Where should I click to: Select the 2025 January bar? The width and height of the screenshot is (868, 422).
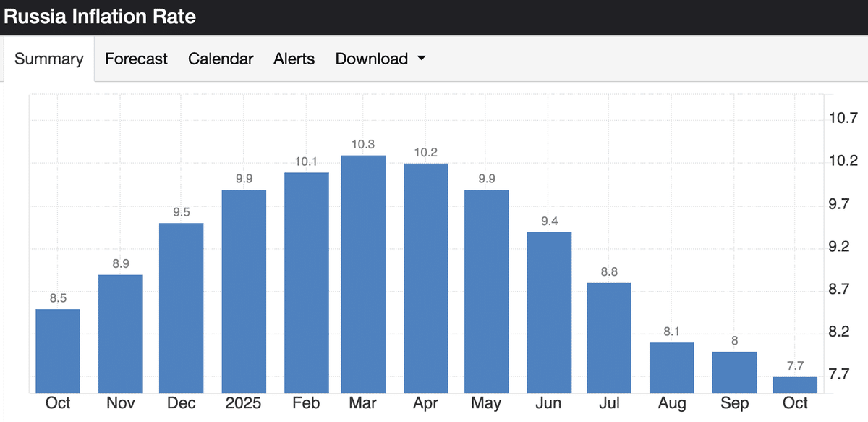coord(244,291)
